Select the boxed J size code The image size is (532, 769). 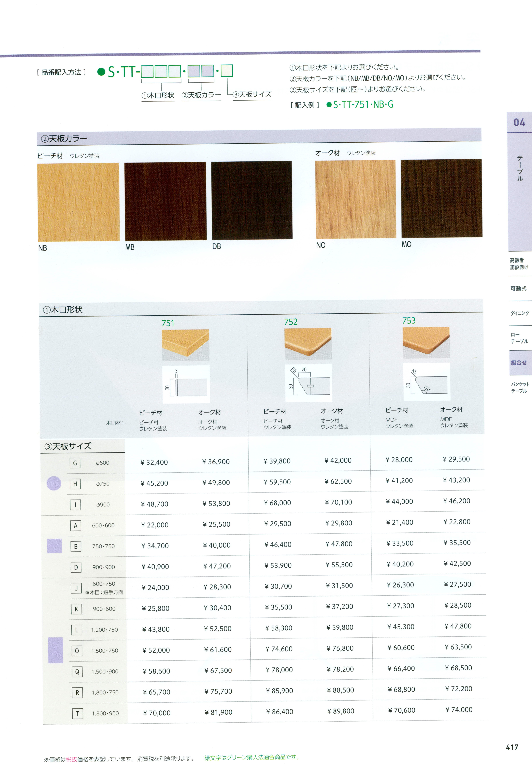pos(76,588)
